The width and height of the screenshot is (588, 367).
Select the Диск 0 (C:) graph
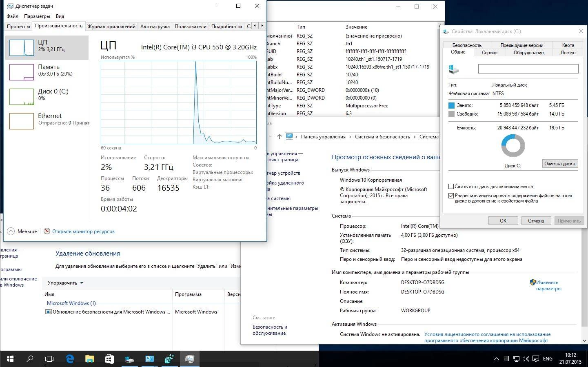click(47, 97)
